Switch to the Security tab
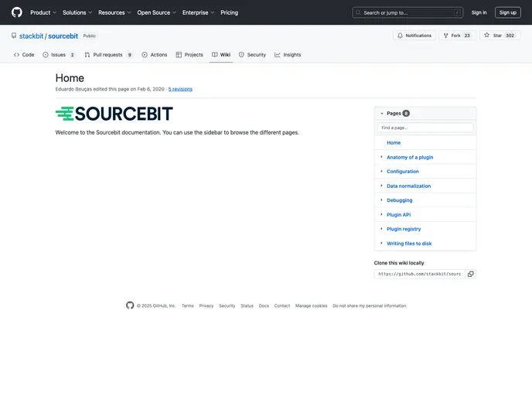This screenshot has width=532, height=396. (252, 55)
